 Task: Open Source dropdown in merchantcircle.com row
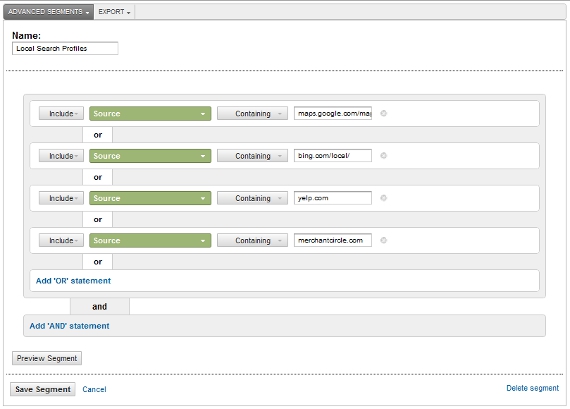point(150,240)
